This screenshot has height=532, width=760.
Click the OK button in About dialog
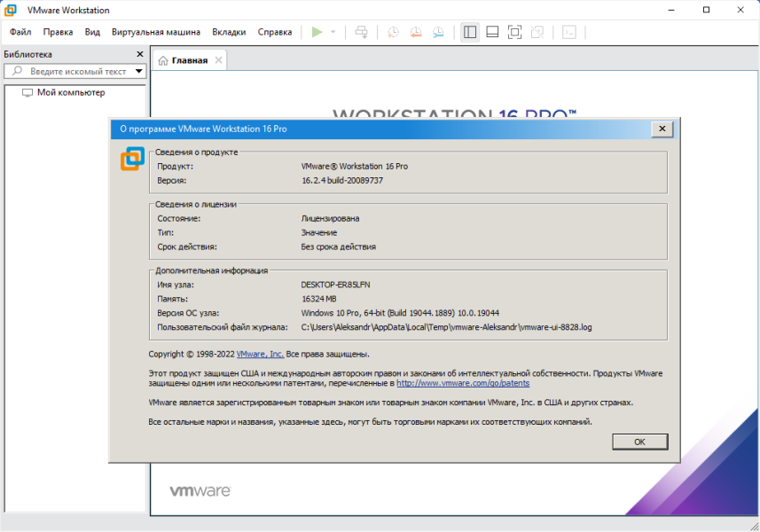pos(639,442)
